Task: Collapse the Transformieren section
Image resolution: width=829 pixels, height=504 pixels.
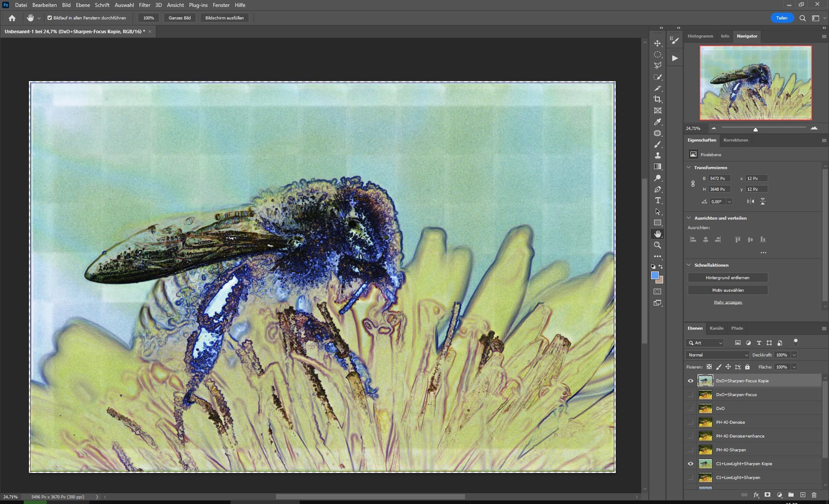Action: click(x=689, y=167)
